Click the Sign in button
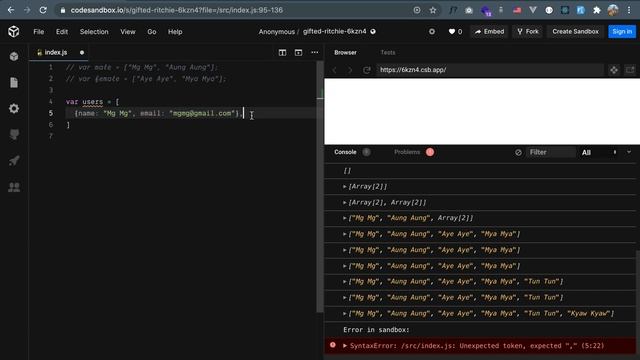This screenshot has width=640, height=360. [622, 31]
